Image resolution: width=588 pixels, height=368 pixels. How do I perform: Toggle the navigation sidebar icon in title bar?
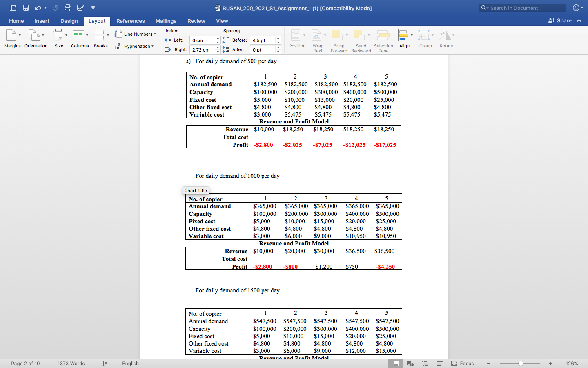13,8
